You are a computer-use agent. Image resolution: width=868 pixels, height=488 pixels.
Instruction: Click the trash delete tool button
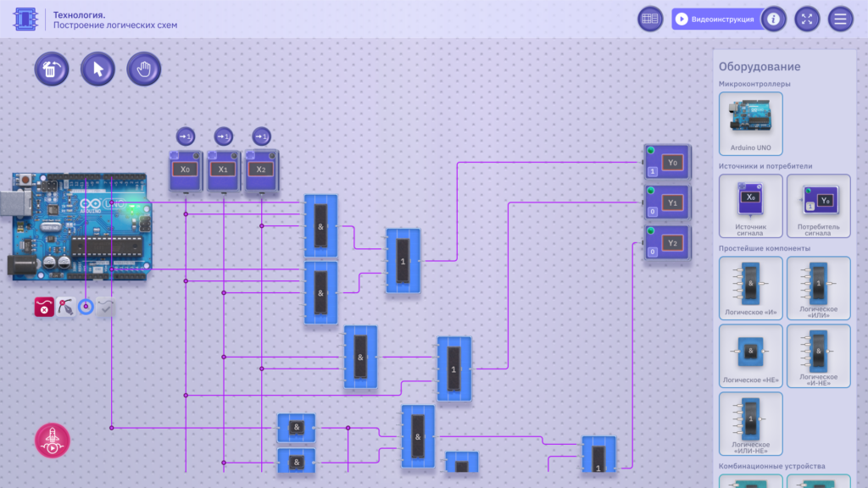click(52, 69)
